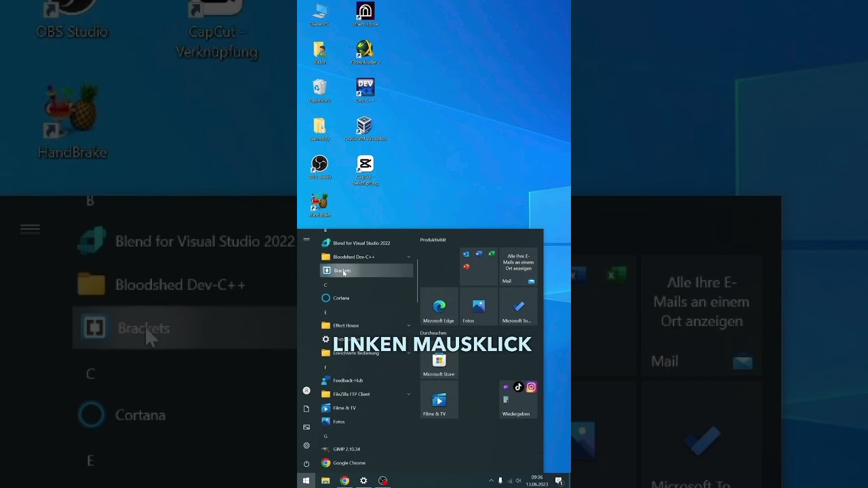The height and width of the screenshot is (488, 868).
Task: Select the GameBoy folder on desktop
Action: pyautogui.click(x=319, y=129)
